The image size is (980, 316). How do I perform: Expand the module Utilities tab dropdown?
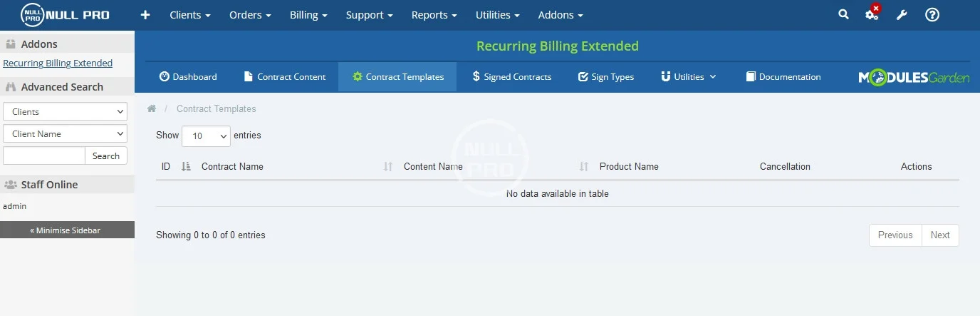(x=688, y=77)
